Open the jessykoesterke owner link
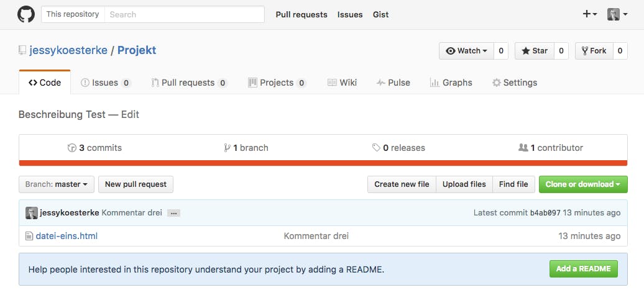This screenshot has width=644, height=303. (x=68, y=50)
